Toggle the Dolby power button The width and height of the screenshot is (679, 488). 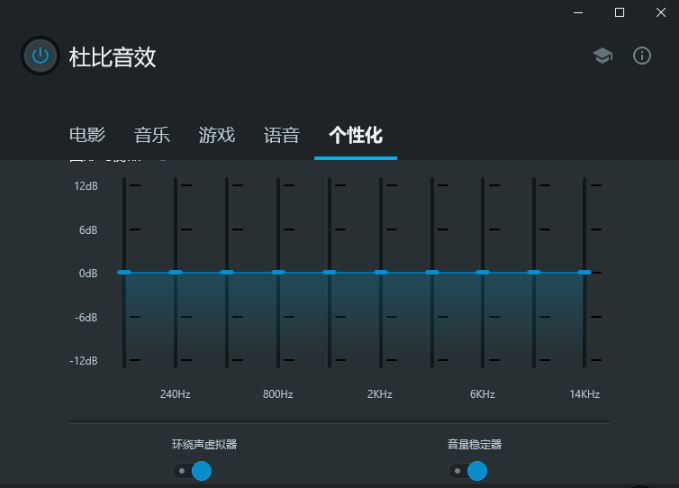point(40,56)
